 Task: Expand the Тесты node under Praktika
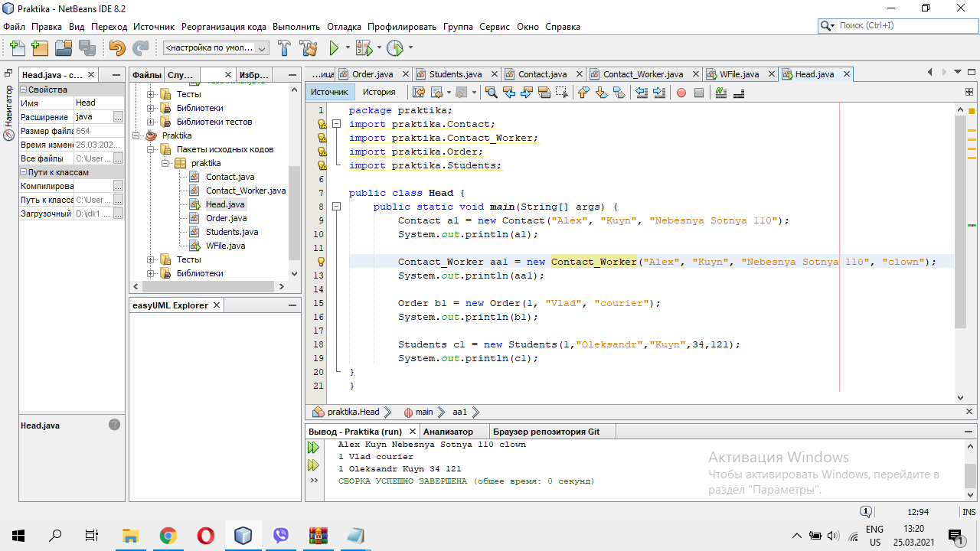(x=151, y=259)
